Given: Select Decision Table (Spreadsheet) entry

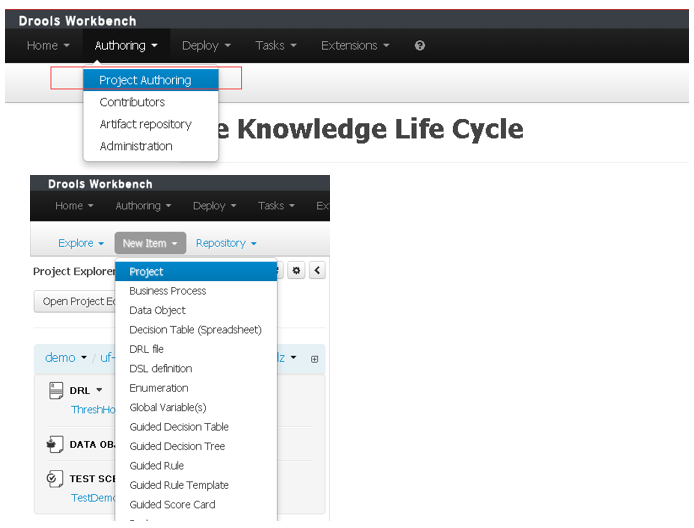Looking at the screenshot, I should point(196,330).
